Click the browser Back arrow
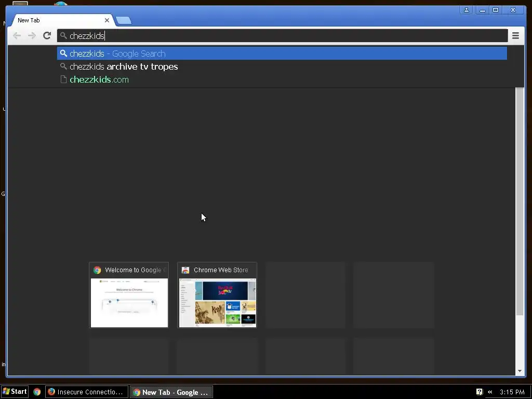Screen dimensions: 532x399 pos(17,36)
